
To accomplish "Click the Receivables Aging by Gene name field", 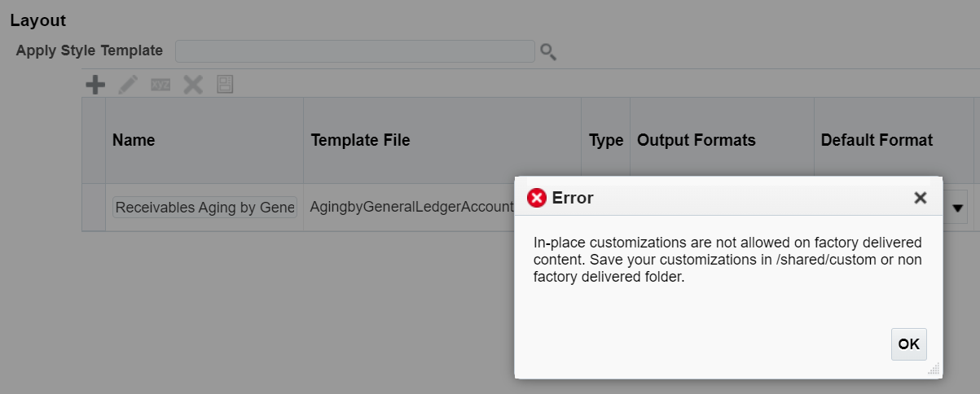I will (x=204, y=208).
